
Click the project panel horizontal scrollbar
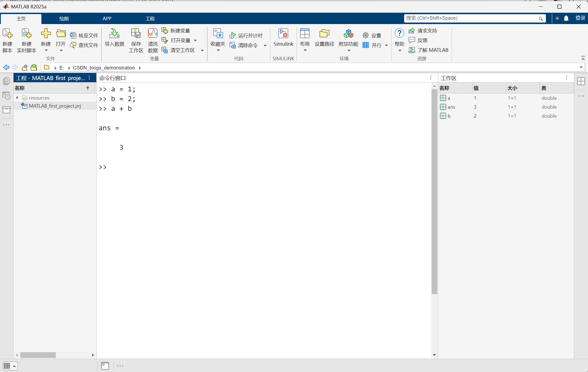point(38,355)
